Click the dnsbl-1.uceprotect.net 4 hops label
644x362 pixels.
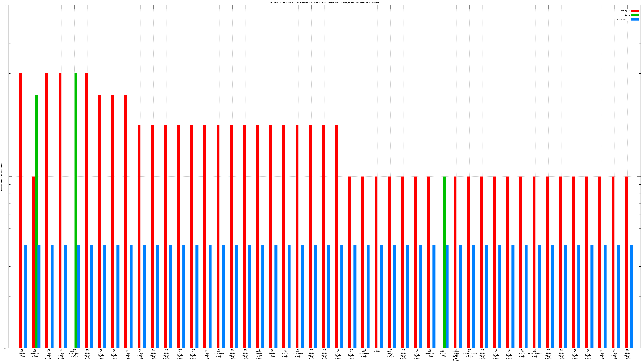click(75, 353)
